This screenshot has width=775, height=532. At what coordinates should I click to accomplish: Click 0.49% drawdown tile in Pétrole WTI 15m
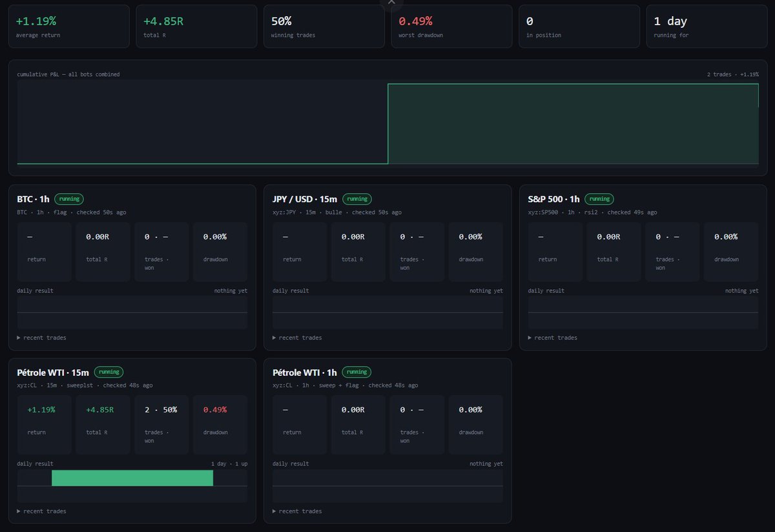click(220, 425)
